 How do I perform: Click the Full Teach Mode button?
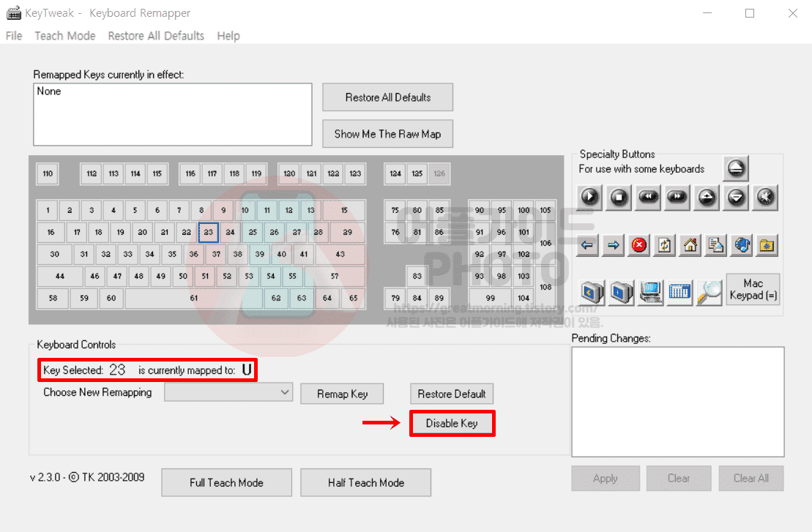(x=226, y=482)
